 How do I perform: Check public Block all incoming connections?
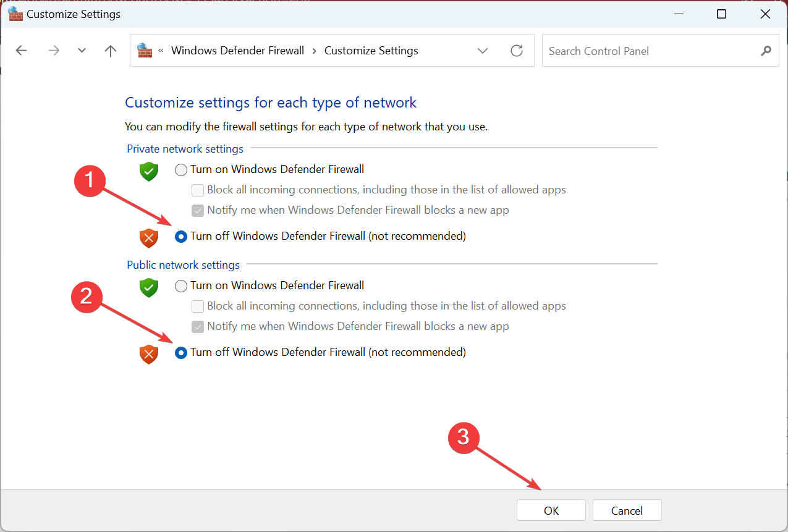click(x=198, y=306)
